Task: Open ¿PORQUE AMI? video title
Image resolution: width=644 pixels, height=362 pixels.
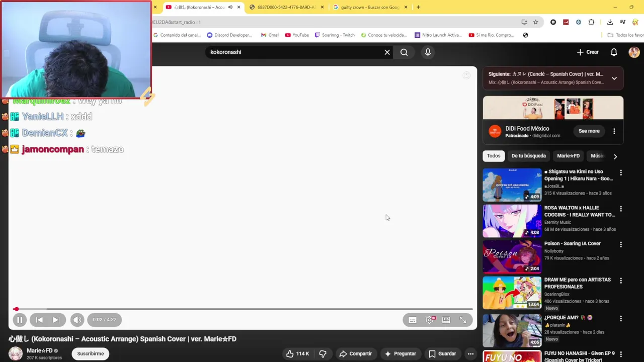Action: pyautogui.click(x=568, y=318)
